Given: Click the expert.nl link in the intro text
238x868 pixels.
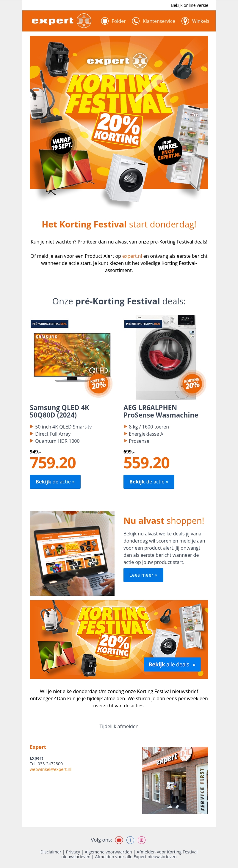Looking at the screenshot, I should (132, 256).
